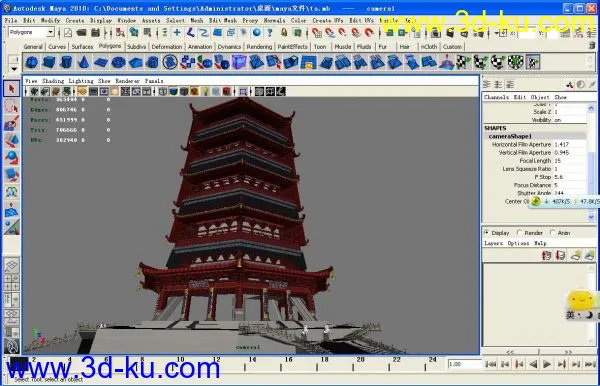
Task: Open the Shading panel menu
Action: pyautogui.click(x=53, y=81)
